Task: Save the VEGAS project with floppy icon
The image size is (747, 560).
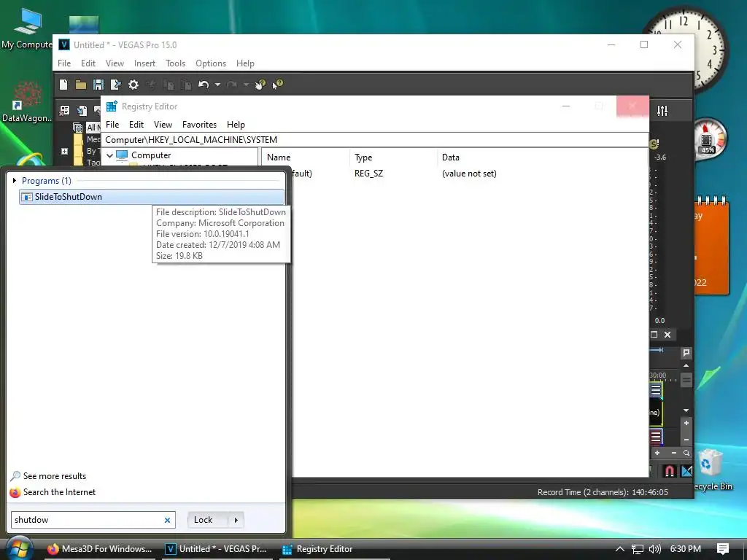Action: tap(98, 85)
